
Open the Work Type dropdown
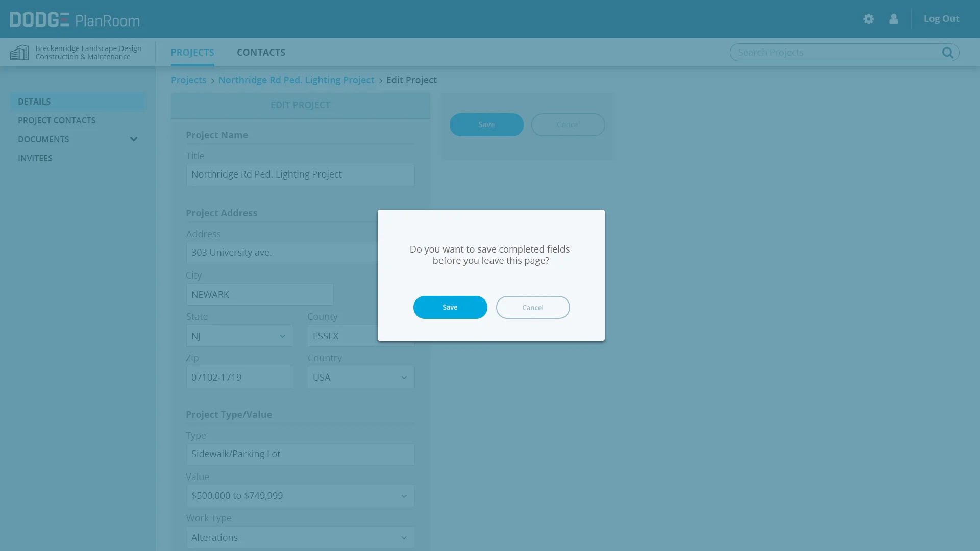(x=300, y=537)
